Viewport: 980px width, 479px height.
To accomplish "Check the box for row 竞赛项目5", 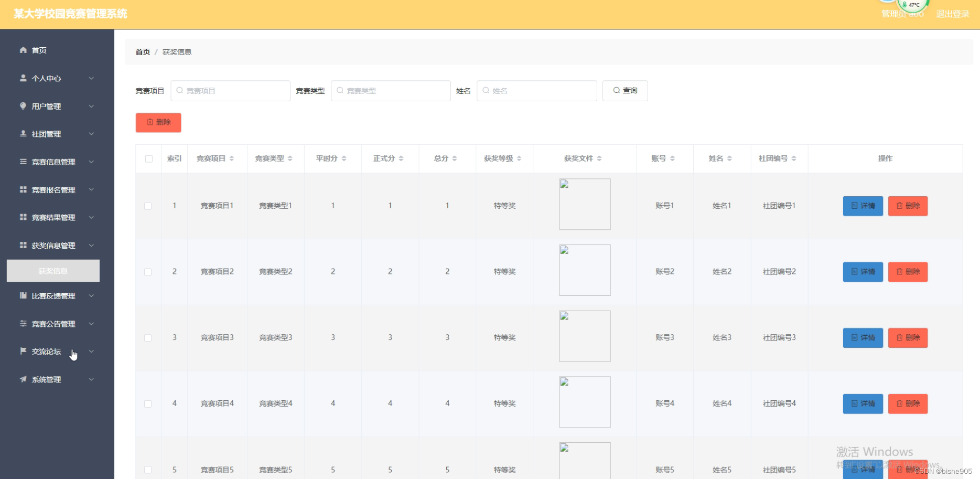I will [x=148, y=470].
